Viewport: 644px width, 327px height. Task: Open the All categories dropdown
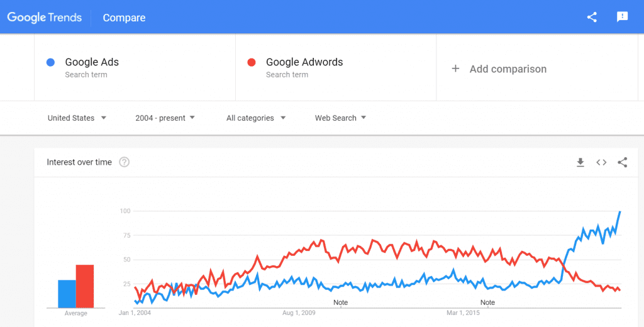click(x=256, y=118)
